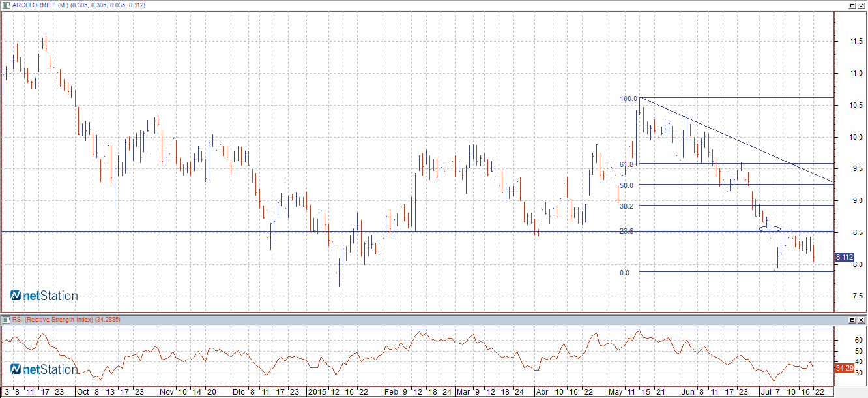Screen dimensions: 868x398
Task: Maximize the RSI indicator panel
Action: click(x=852, y=320)
